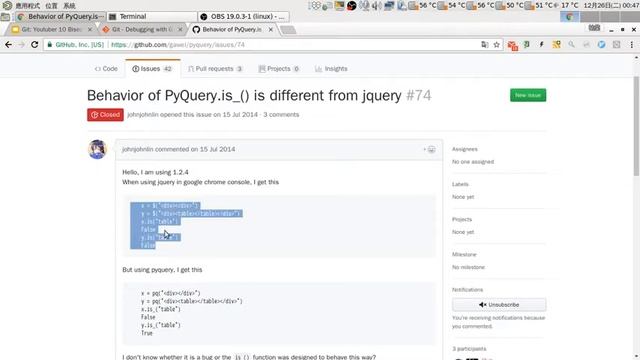Click johnjohnlin avatar image
The image size is (640, 360).
(97, 149)
